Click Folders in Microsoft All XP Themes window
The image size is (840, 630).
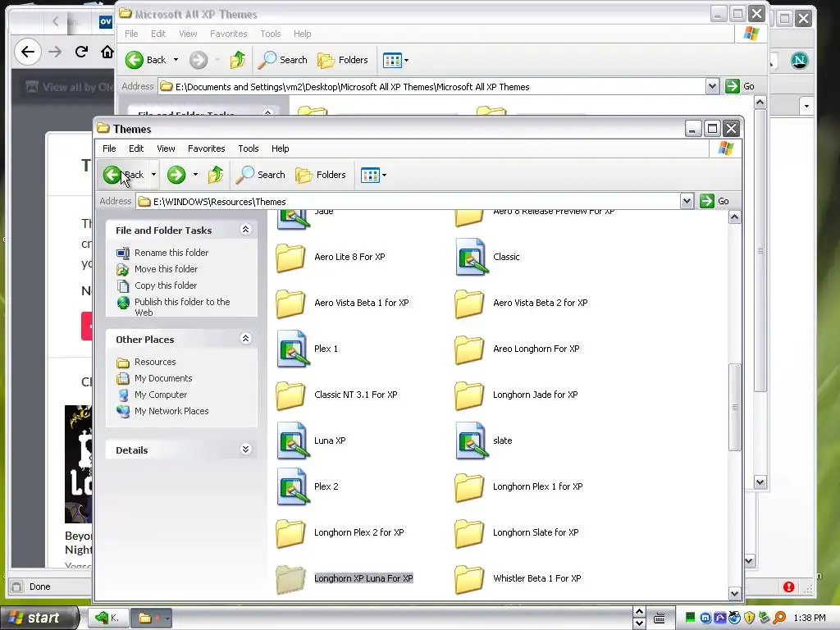click(x=343, y=60)
